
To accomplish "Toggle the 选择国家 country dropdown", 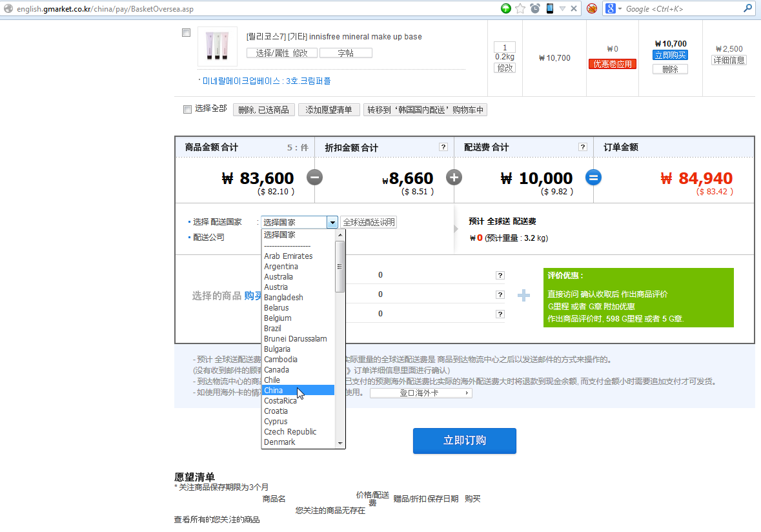I will [299, 222].
